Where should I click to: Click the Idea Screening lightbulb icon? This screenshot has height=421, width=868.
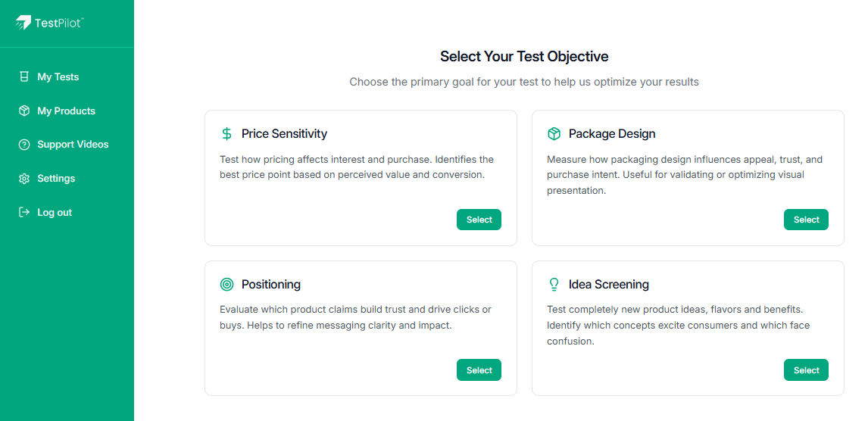point(554,285)
